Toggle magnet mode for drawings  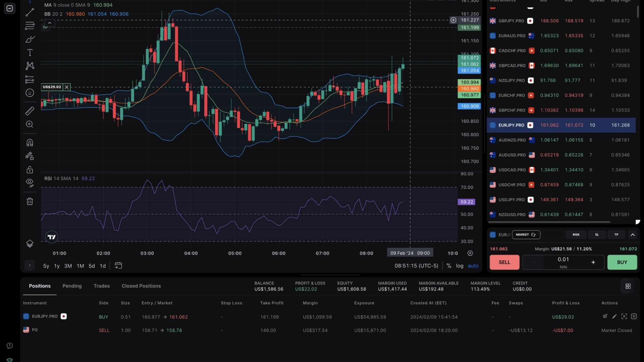[x=30, y=143]
